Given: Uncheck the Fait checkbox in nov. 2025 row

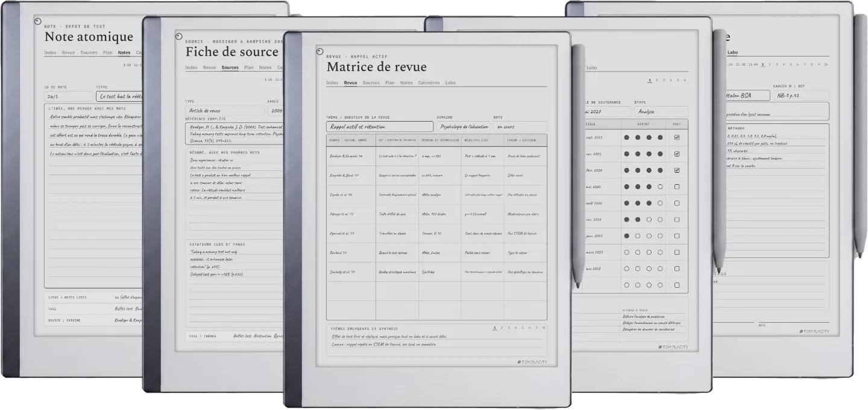Looking at the screenshot, I should 677,154.
